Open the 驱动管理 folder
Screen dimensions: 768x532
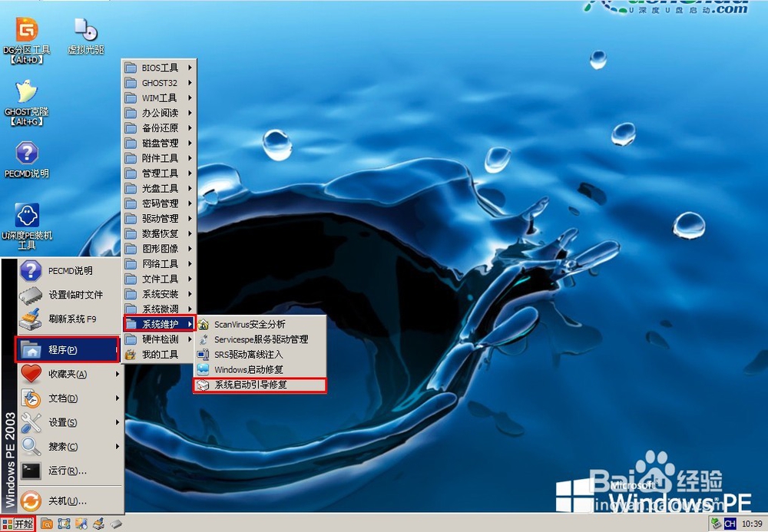159,219
